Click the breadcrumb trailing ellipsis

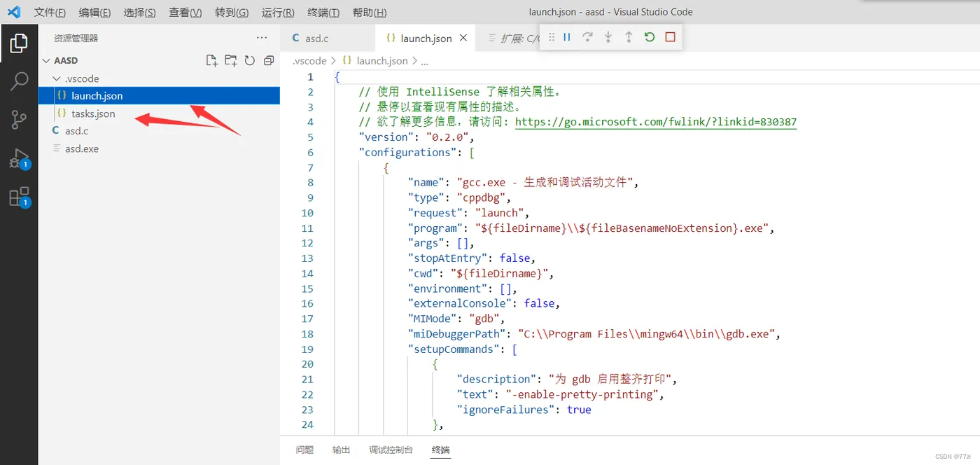[x=424, y=61]
